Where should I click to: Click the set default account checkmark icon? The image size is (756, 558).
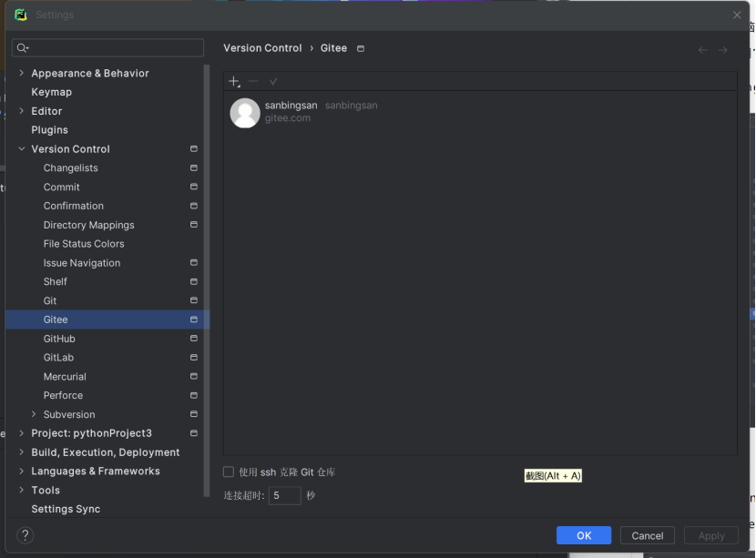(273, 81)
